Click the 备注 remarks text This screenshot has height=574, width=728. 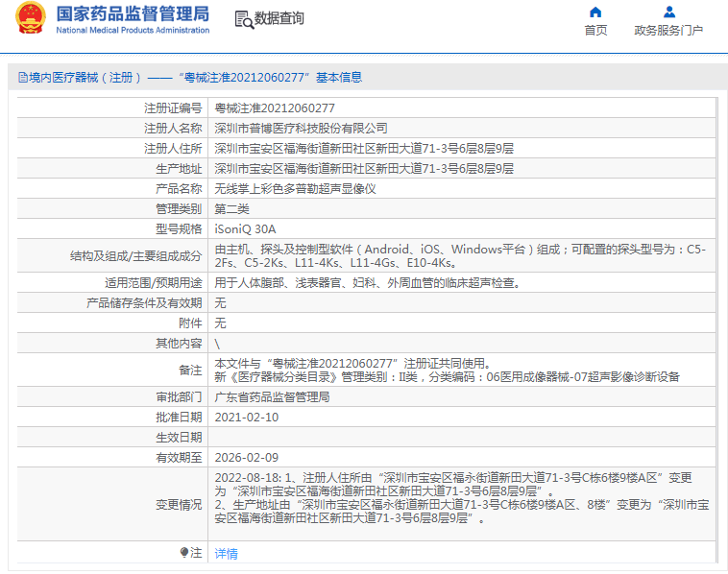click(x=448, y=370)
